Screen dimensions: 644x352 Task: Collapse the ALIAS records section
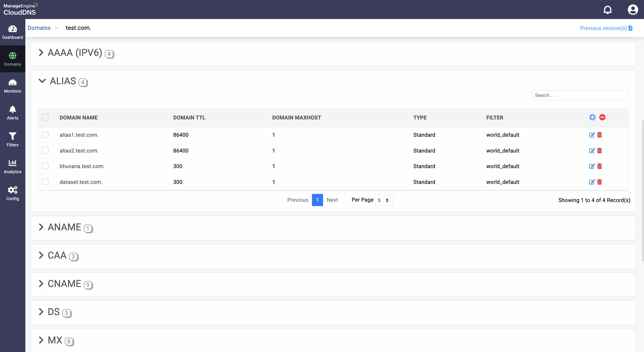[x=42, y=81]
